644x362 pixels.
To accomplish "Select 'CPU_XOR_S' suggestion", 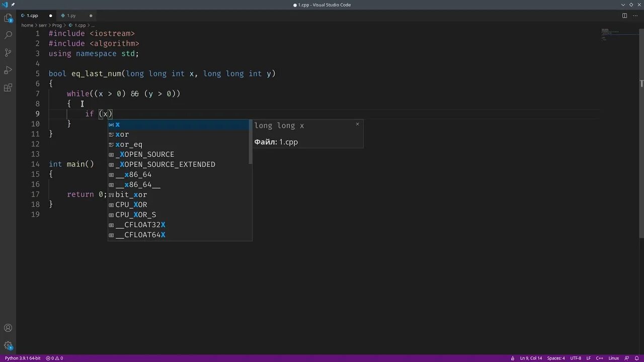I will point(179,215).
